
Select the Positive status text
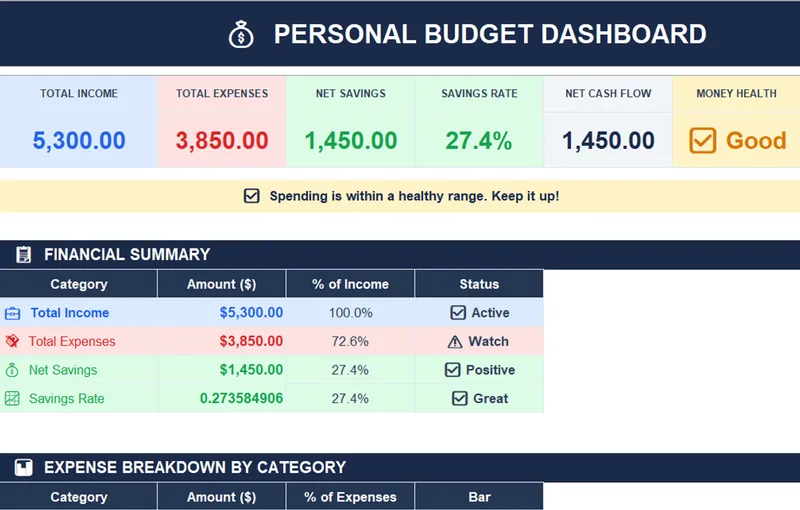coord(490,370)
